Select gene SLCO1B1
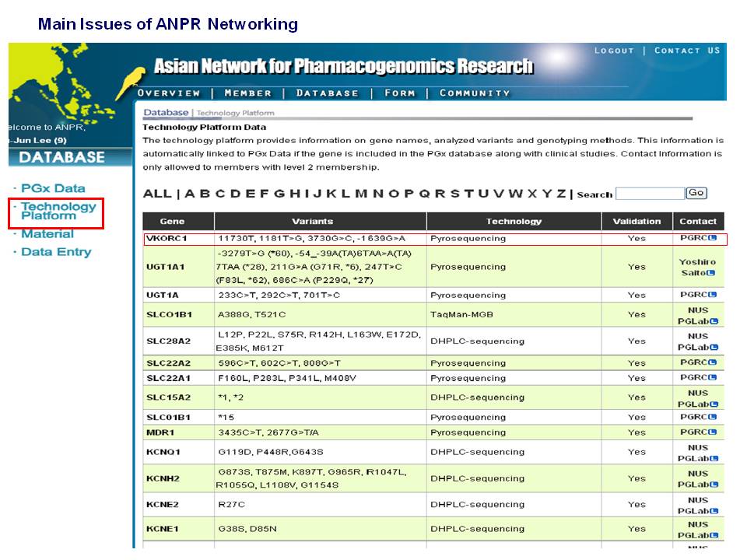The height and width of the screenshot is (560, 747). point(169,314)
